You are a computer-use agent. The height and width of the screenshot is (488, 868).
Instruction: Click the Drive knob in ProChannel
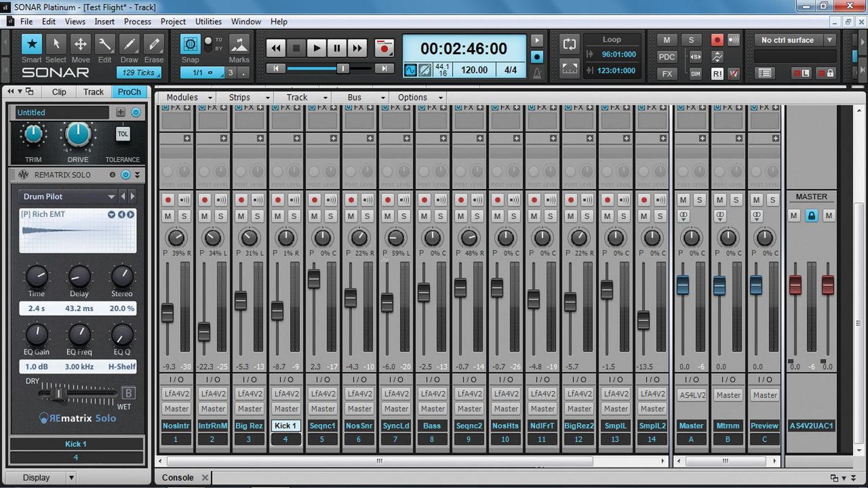(x=79, y=135)
